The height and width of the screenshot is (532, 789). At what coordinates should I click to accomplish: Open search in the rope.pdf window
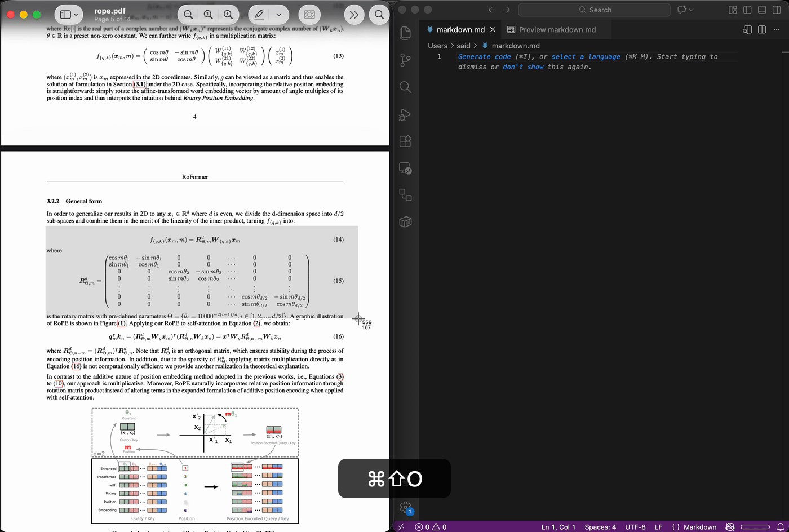click(x=379, y=15)
